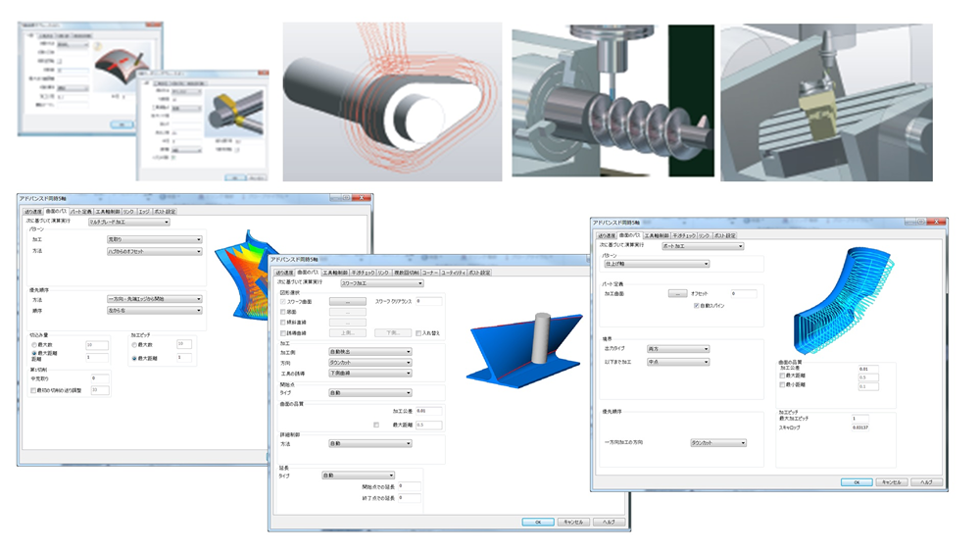Viewport: 980px width, 552px height.
Task: Enable the 最小距離 checkbox under 曲面の品質
Action: tap(783, 386)
